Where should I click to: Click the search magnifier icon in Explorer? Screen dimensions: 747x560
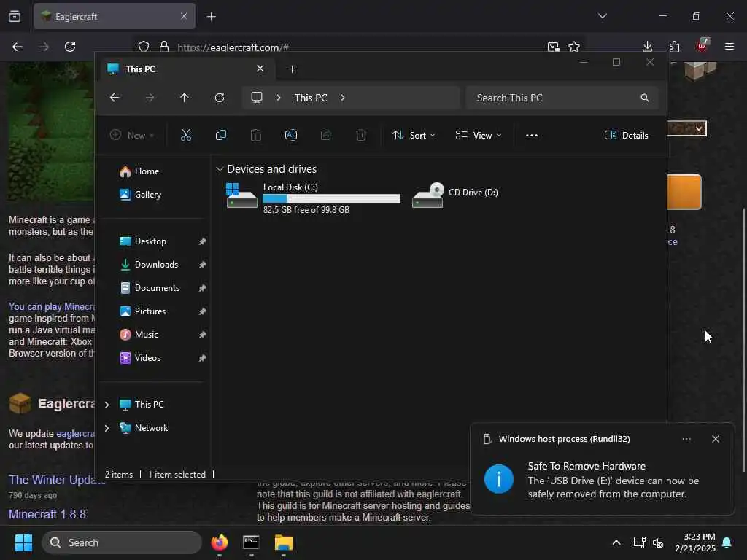pyautogui.click(x=645, y=98)
